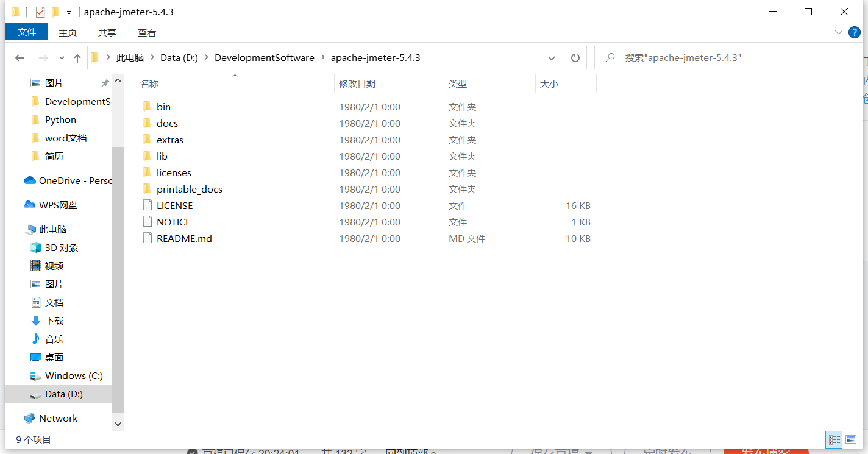Viewport: 868px width, 454px height.
Task: Open 文档 folder in sidebar
Action: (47, 302)
